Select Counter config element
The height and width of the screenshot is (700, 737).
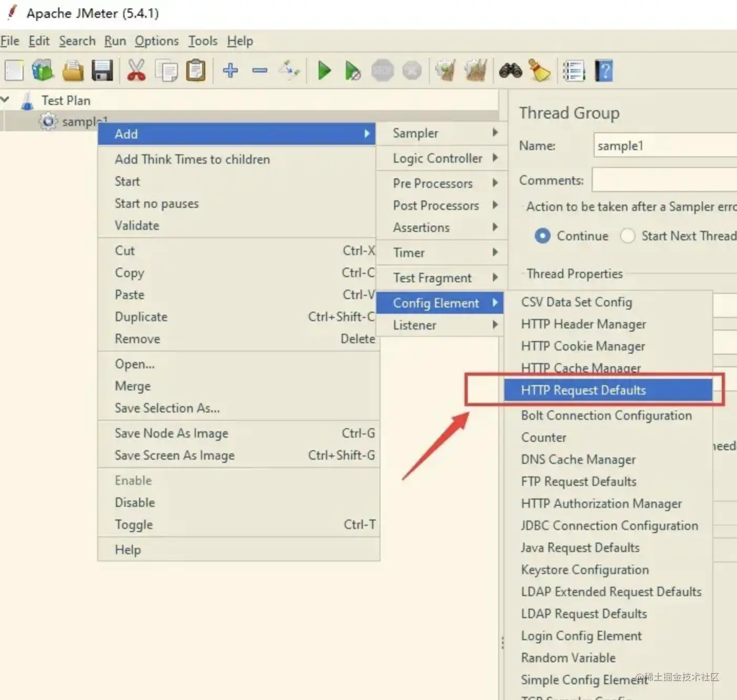pyautogui.click(x=608, y=437)
